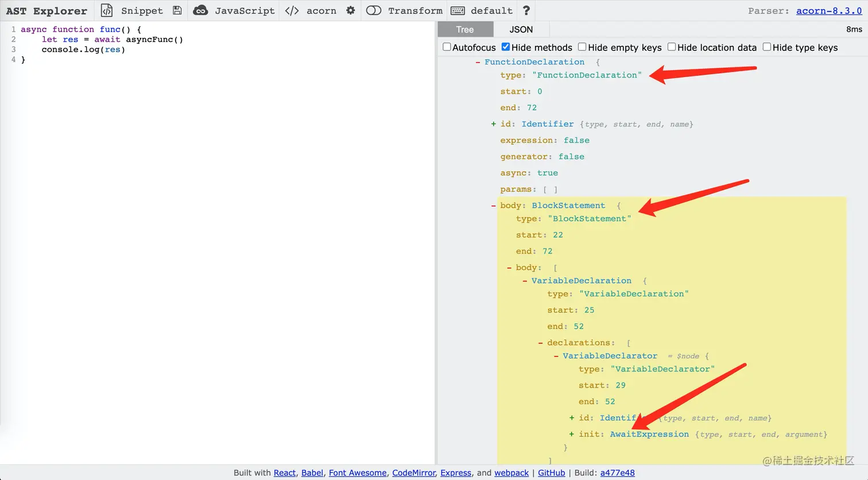The width and height of the screenshot is (868, 480).
Task: Select the type: "VariableDeclarator" row
Action: 647,369
